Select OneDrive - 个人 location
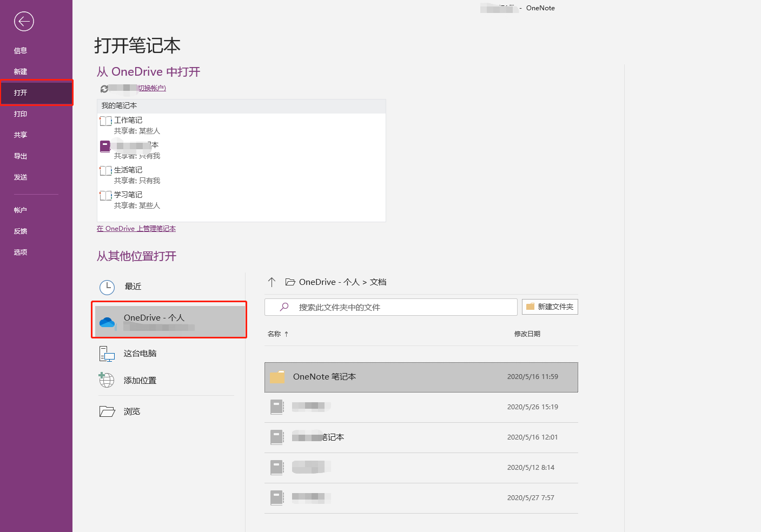 pyautogui.click(x=170, y=322)
